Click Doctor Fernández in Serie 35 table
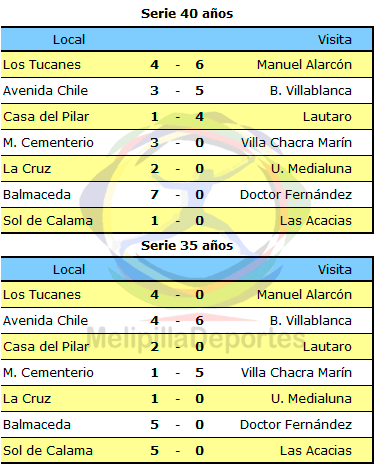 tap(296, 425)
